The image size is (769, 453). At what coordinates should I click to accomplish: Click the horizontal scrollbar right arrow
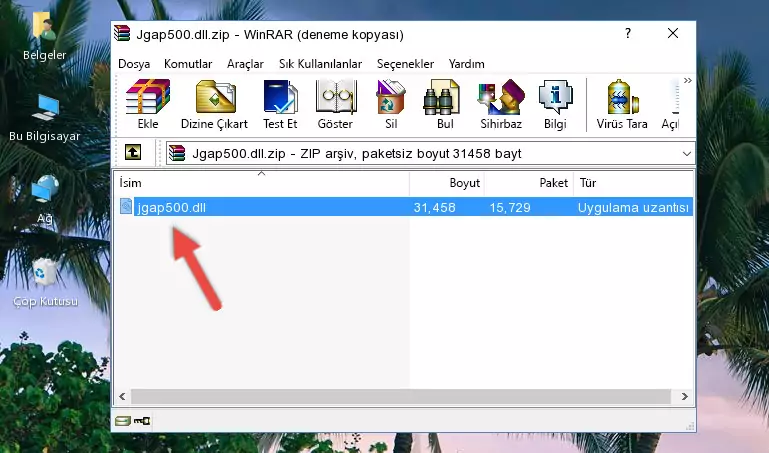[685, 396]
